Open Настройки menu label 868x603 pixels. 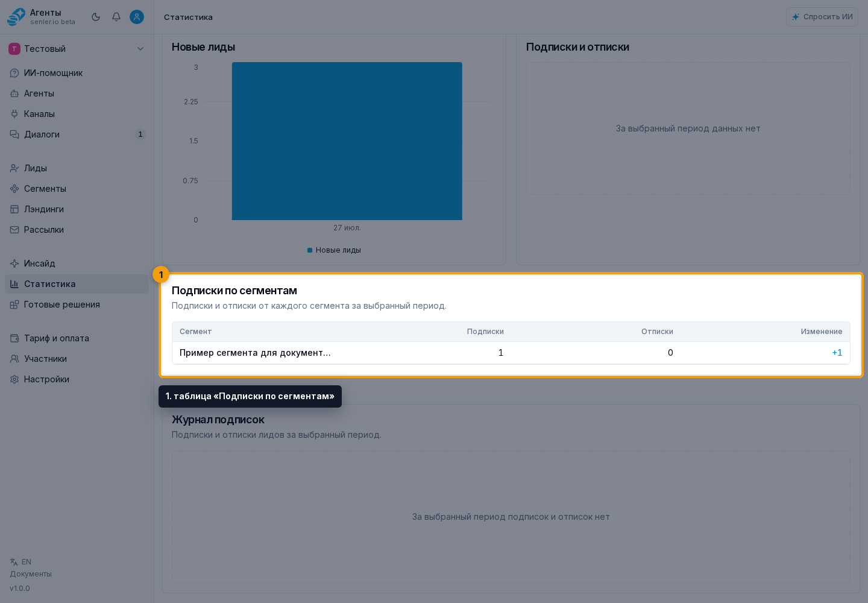coord(46,379)
